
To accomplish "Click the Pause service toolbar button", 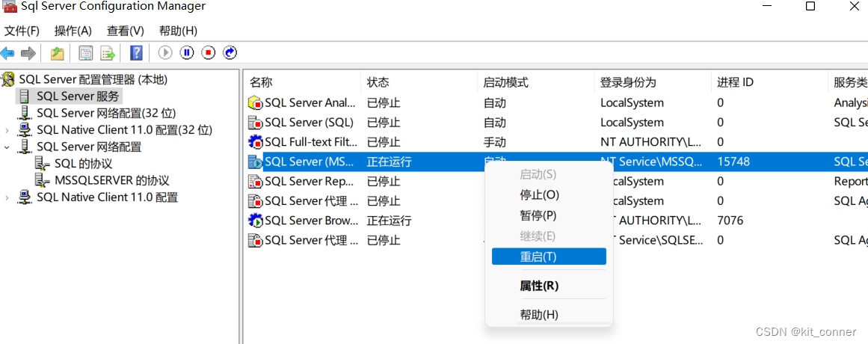I will point(187,52).
